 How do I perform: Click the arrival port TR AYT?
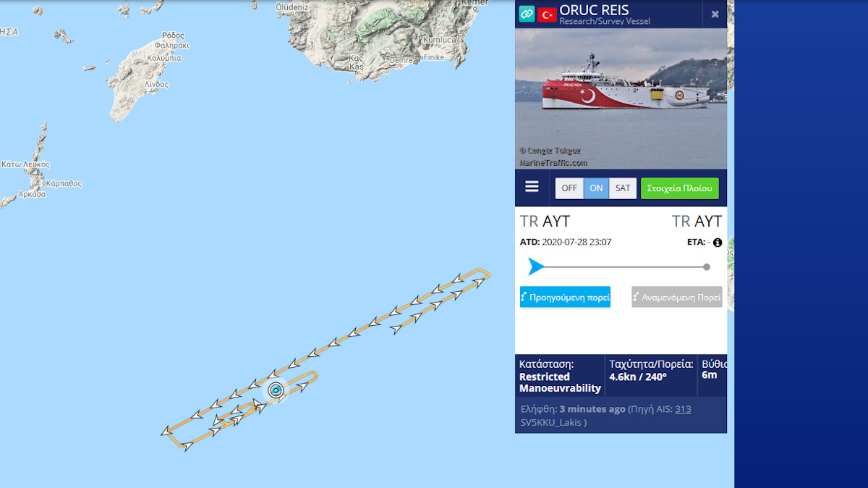(x=697, y=221)
